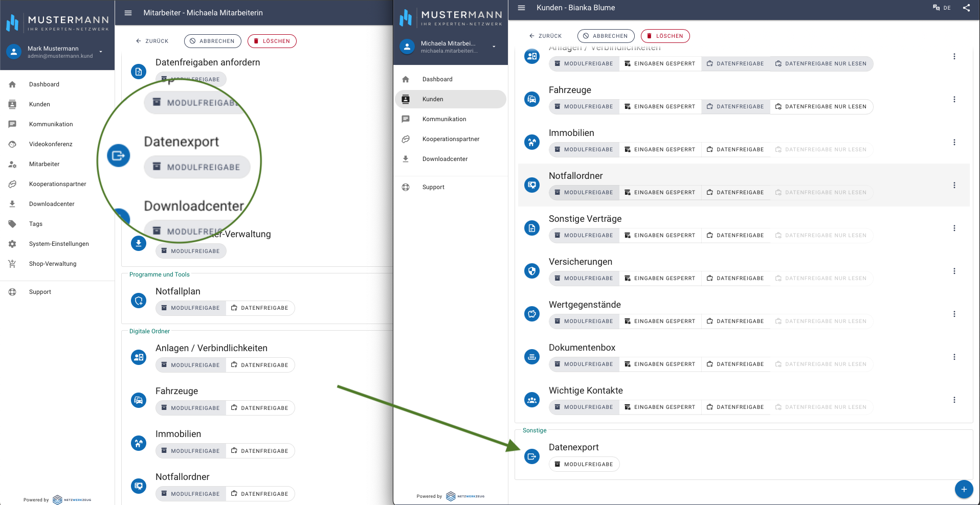Toggle Datenfreigabe for Anlagen / Verbindlichkeiten in Mitarbeiter window

(x=260, y=365)
